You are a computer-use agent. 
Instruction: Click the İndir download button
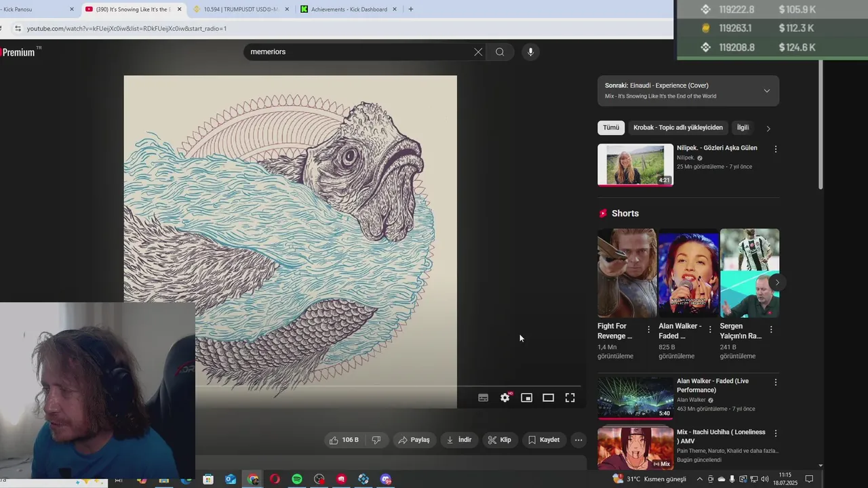(x=459, y=440)
